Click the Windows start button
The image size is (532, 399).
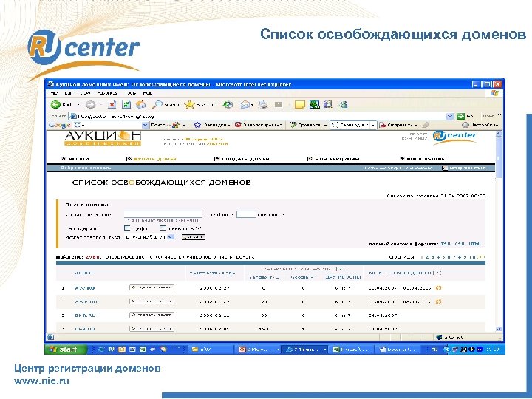(65, 349)
